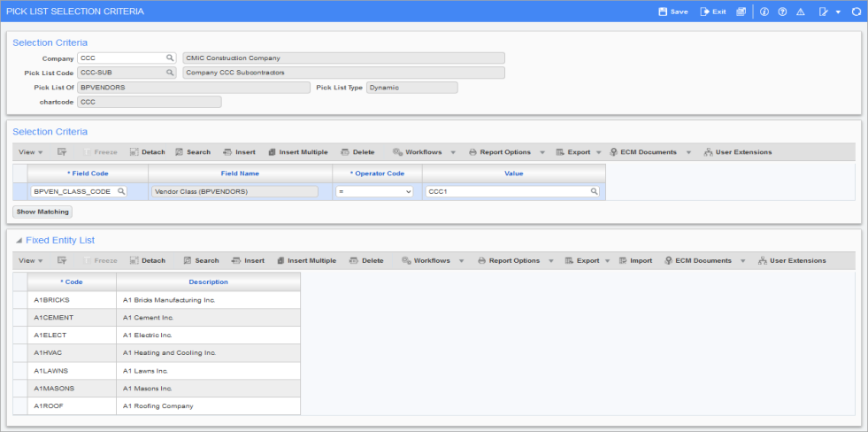Open the multi-window icon beside Exit
Viewport: 868px width, 432px height.
point(741,12)
